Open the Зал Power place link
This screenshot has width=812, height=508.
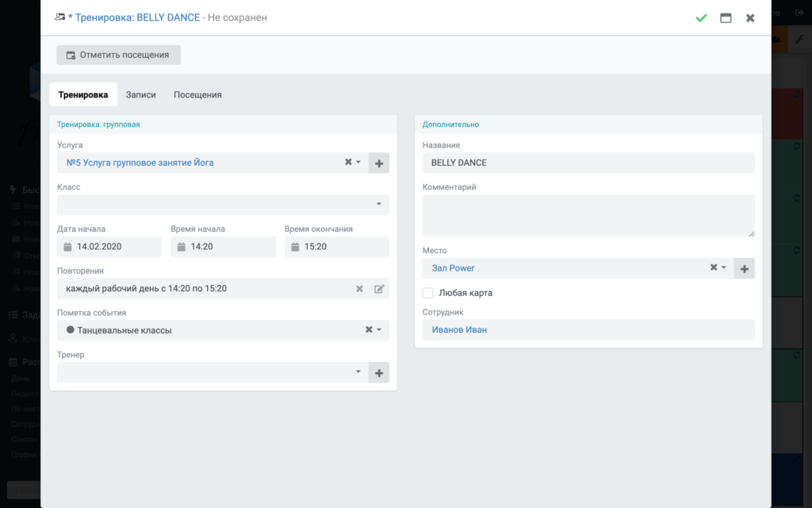pos(453,268)
